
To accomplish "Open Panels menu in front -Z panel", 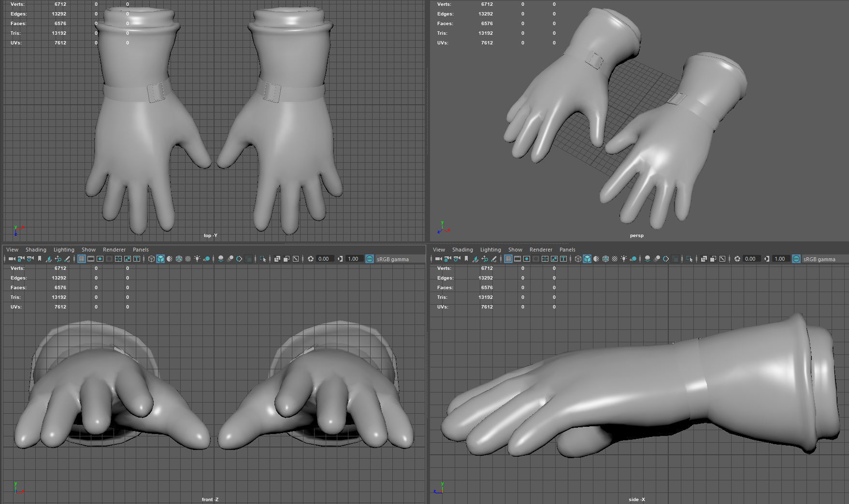I will click(141, 250).
